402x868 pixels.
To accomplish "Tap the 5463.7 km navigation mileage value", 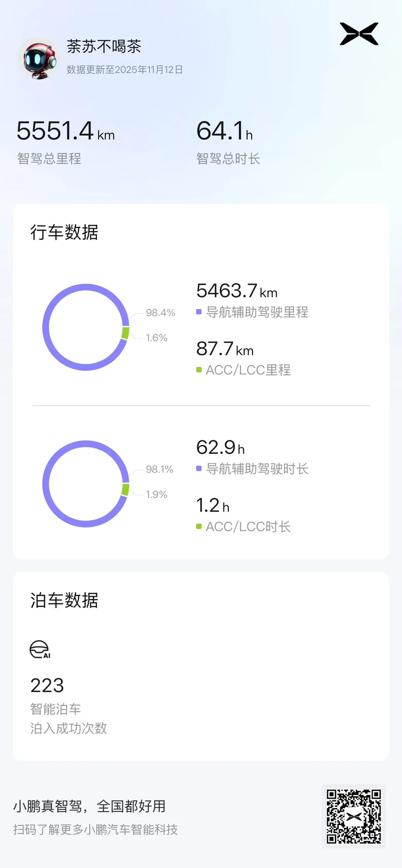I will point(237,291).
